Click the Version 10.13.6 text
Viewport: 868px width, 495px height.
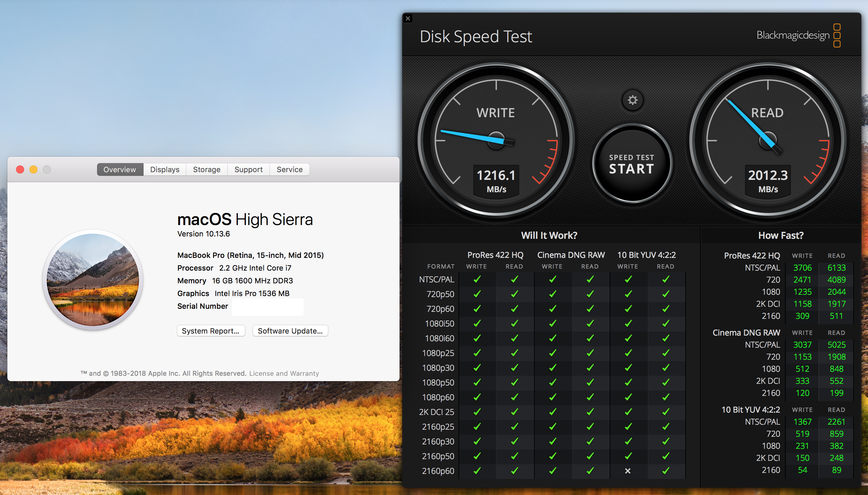pos(203,234)
